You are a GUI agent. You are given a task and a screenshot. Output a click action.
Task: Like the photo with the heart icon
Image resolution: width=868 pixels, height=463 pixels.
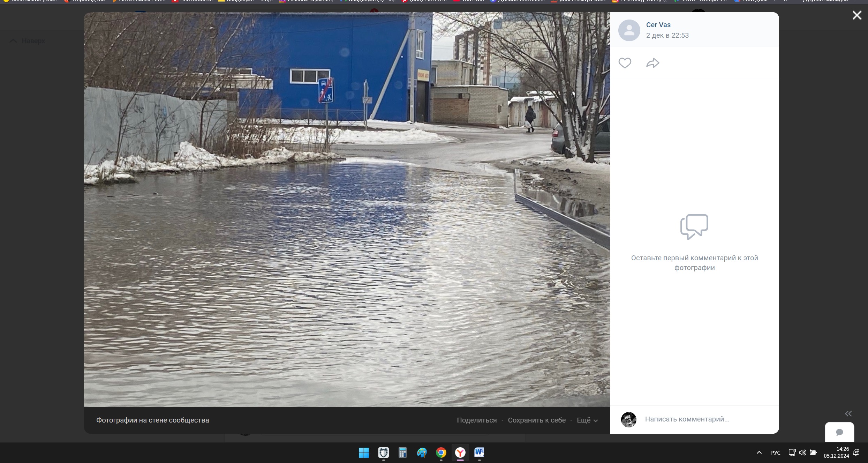coord(625,63)
